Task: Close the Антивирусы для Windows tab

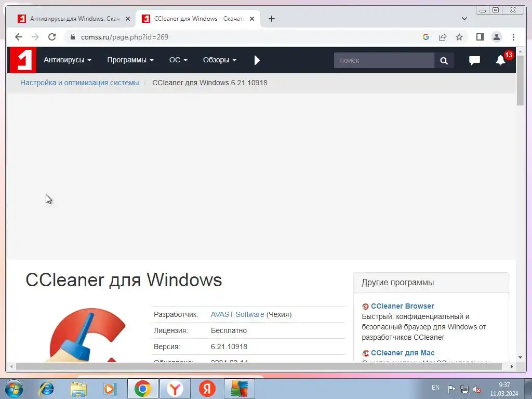Action: pos(128,19)
